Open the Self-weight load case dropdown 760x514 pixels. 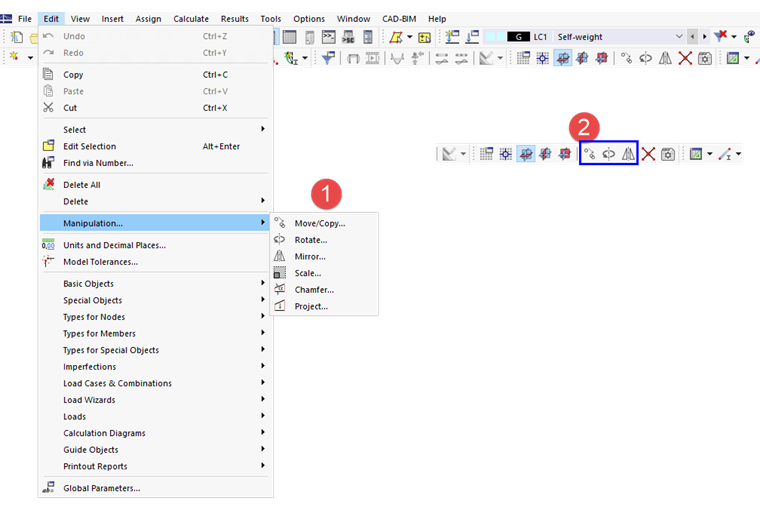[679, 37]
